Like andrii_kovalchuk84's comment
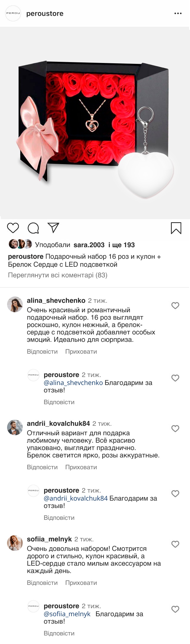This screenshot has width=190, height=644. pos(175,428)
